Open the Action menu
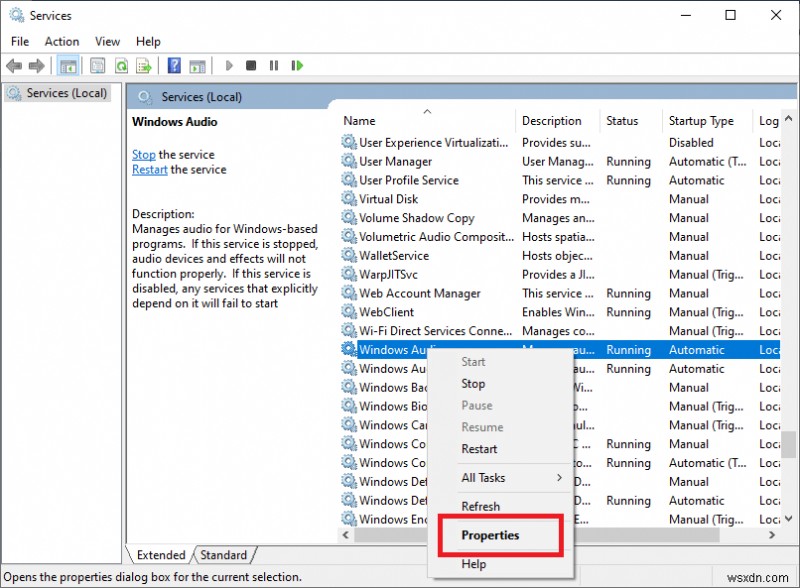The image size is (800, 588). tap(62, 41)
